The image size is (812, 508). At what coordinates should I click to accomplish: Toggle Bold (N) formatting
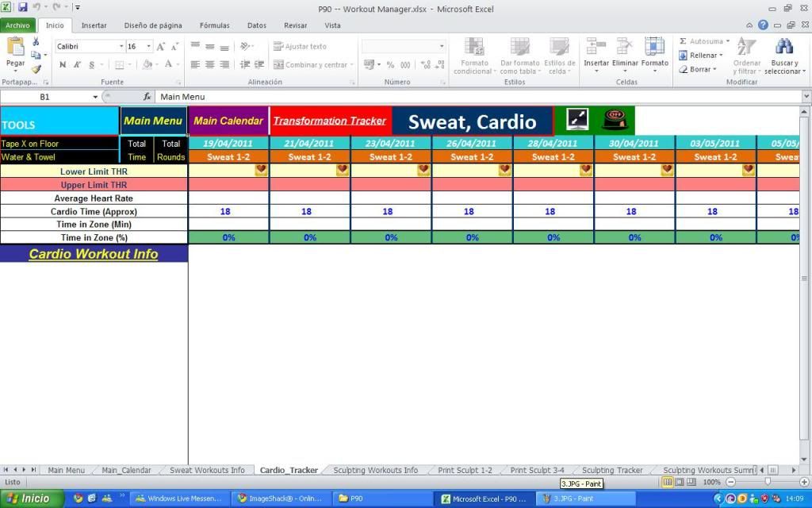click(63, 65)
